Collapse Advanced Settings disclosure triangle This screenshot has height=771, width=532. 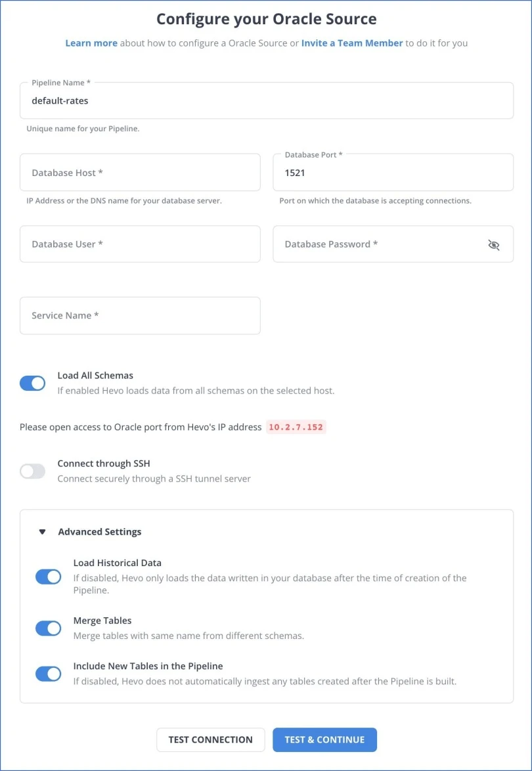42,531
